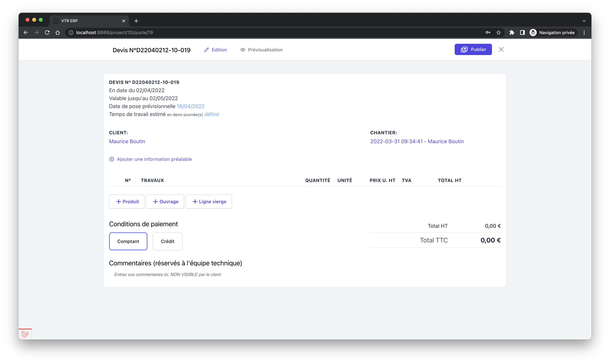Image resolution: width=610 pixels, height=364 pixels.
Task: Click the technical team comments field
Action: [168, 274]
